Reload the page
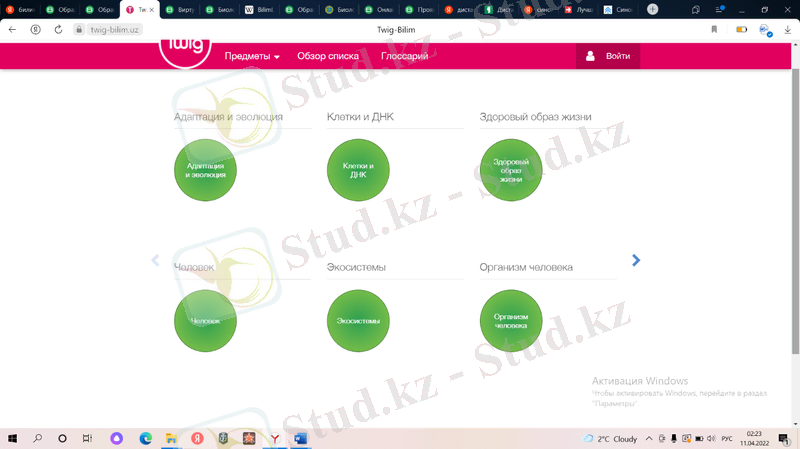The image size is (800, 449). (58, 30)
